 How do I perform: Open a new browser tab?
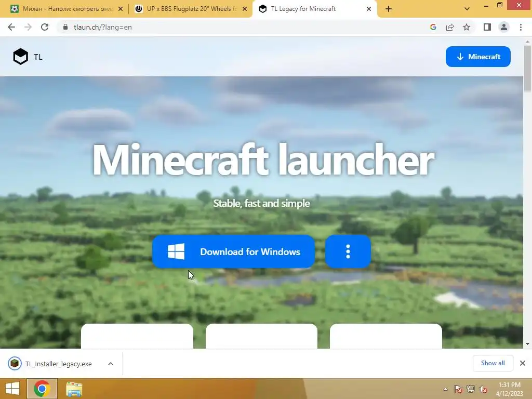point(389,9)
